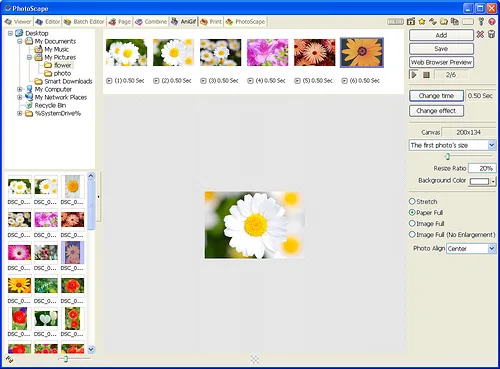Play the GIF animation preview

click(414, 75)
